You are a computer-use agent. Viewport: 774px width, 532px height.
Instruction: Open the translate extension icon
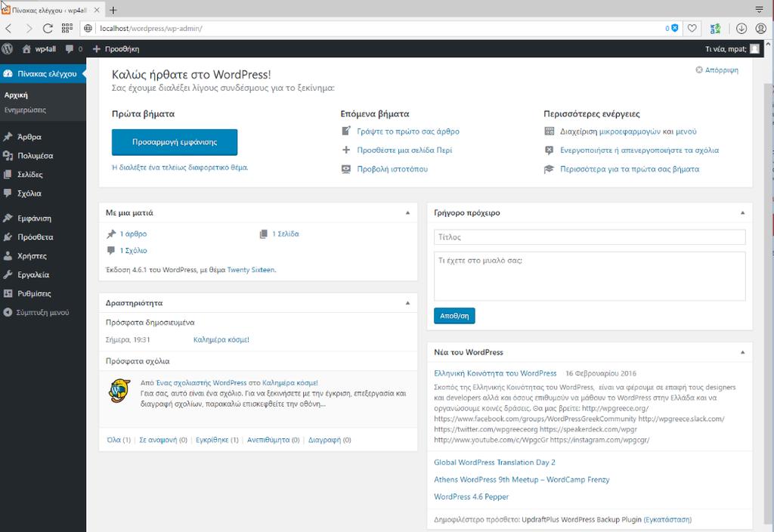pyautogui.click(x=715, y=29)
